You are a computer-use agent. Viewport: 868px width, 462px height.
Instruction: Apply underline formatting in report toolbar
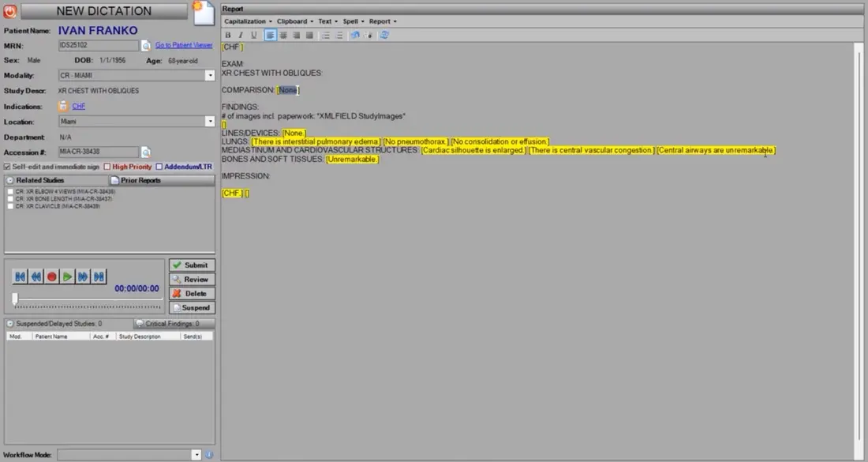coord(254,35)
